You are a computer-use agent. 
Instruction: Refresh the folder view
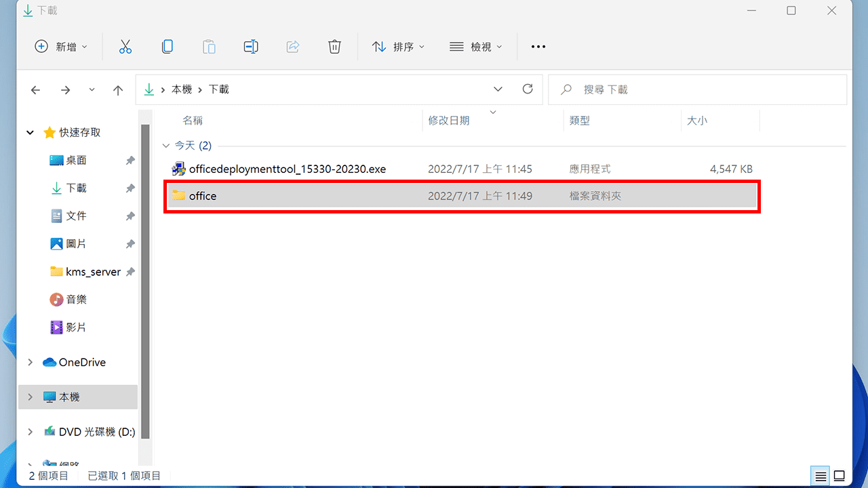pos(528,89)
